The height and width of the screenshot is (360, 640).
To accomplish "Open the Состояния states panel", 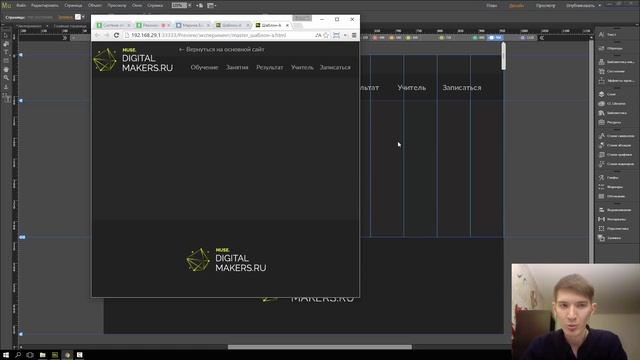I will click(611, 71).
